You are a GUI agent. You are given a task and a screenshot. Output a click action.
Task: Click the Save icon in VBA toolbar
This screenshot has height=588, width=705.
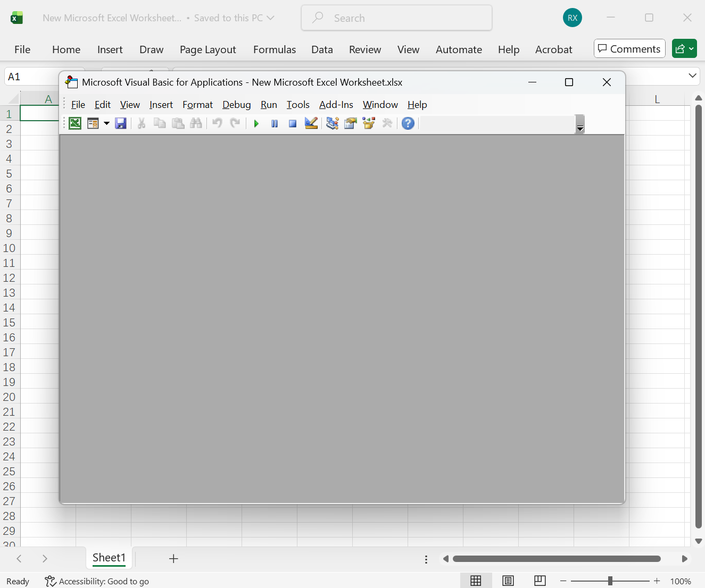pos(121,123)
